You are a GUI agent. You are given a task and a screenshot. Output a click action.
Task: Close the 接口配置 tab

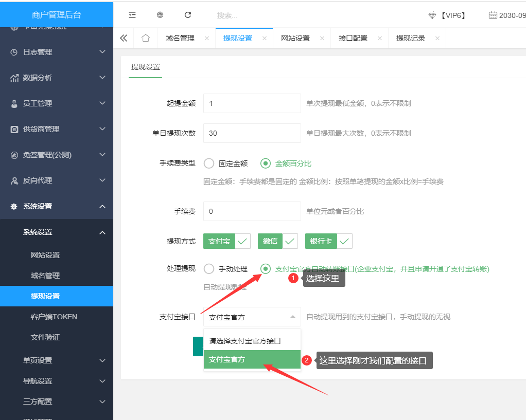click(380, 38)
